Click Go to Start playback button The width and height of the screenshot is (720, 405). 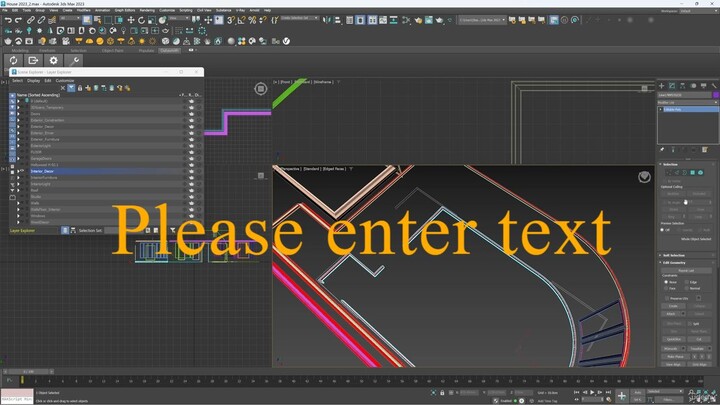point(577,392)
